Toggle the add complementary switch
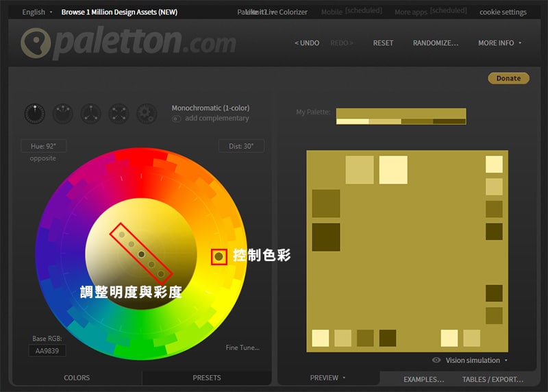Viewport: 548px width, 392px height. click(176, 119)
